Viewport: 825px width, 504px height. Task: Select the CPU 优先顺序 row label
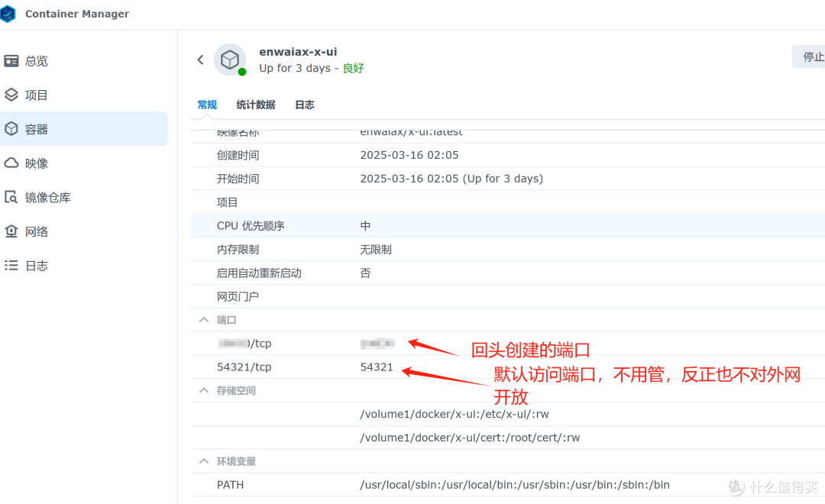click(251, 226)
